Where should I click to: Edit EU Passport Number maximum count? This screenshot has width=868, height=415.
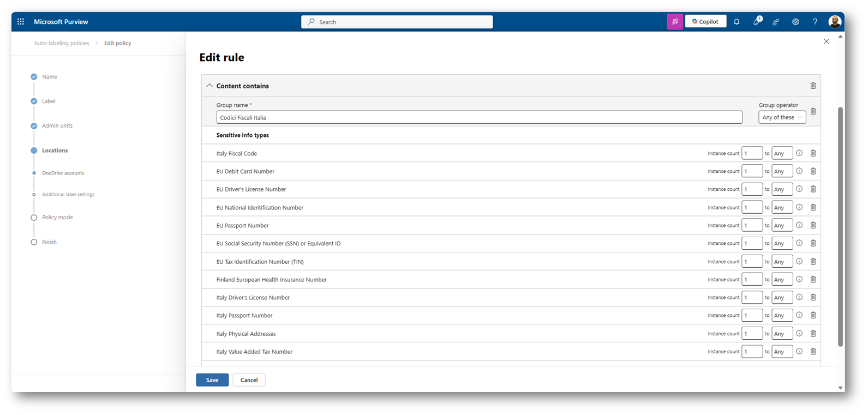coord(782,225)
